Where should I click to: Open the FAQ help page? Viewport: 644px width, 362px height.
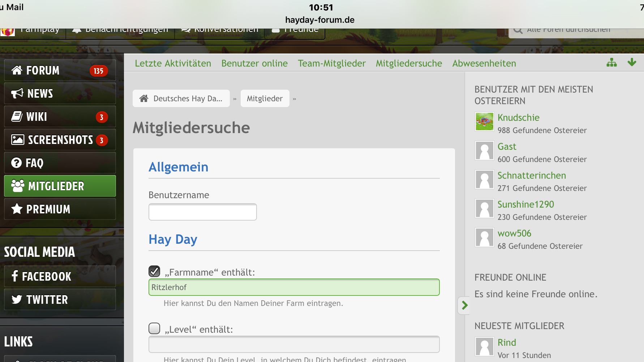pos(60,163)
